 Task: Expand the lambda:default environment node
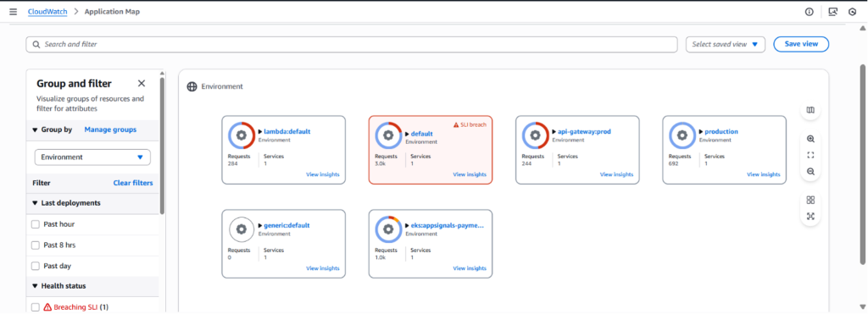[261, 131]
